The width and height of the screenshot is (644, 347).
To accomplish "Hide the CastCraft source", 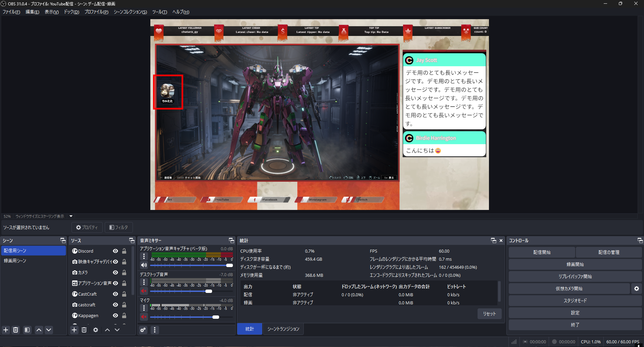I will click(x=115, y=294).
